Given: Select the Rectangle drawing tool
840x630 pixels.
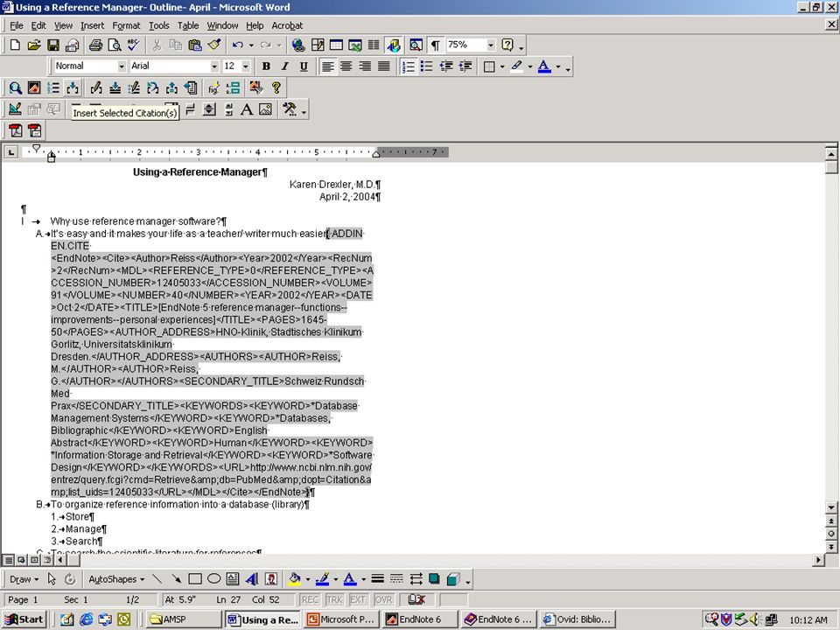Looking at the screenshot, I should point(195,579).
